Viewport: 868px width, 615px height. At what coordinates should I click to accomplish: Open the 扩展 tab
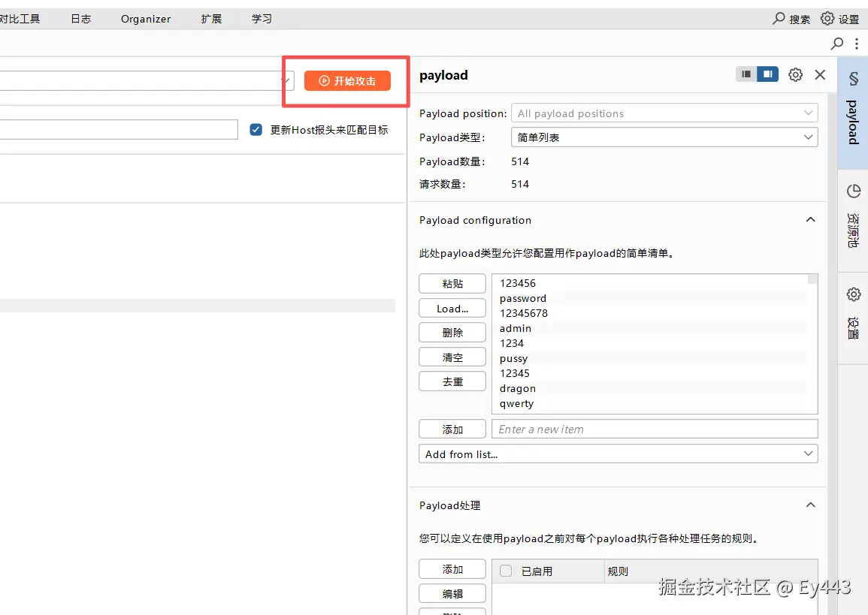211,19
